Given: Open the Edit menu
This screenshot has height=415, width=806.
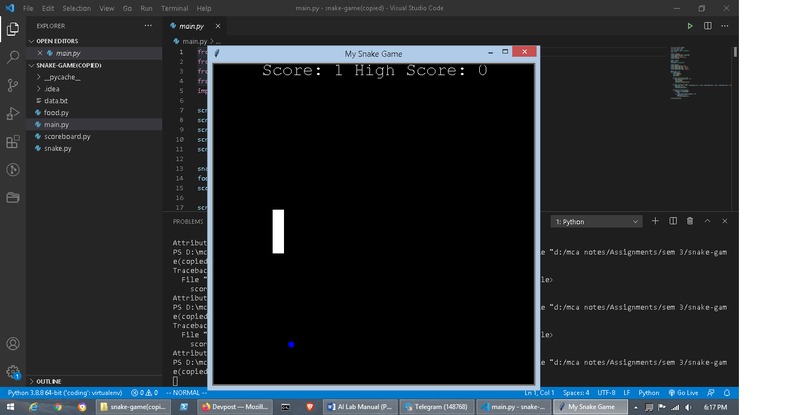Looking at the screenshot, I should 48,8.
